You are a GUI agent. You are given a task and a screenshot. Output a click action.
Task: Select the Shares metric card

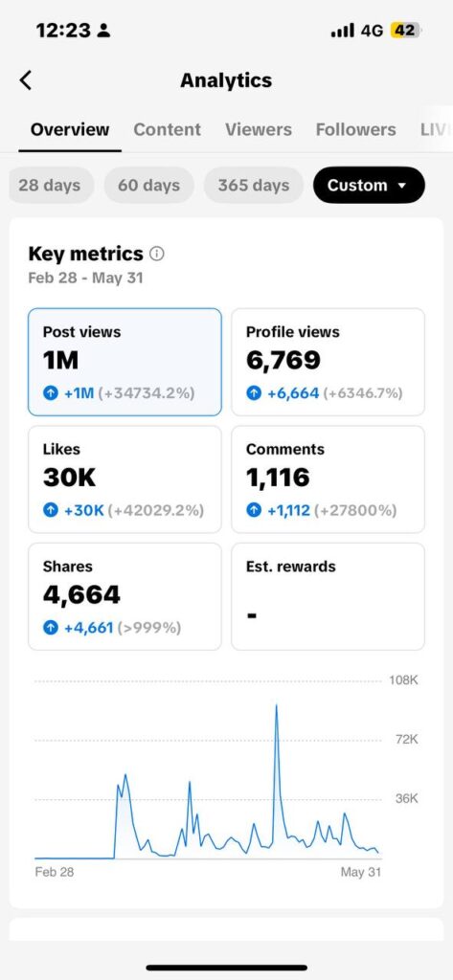[125, 596]
